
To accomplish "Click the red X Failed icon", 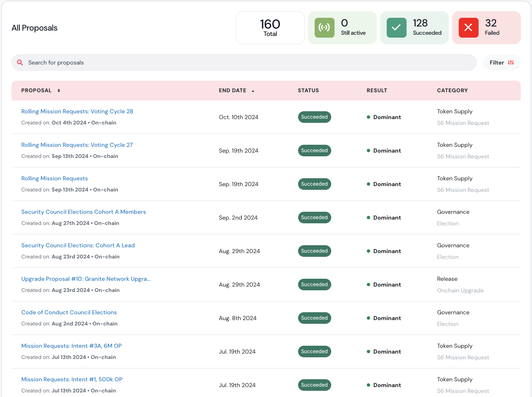I will 468,28.
